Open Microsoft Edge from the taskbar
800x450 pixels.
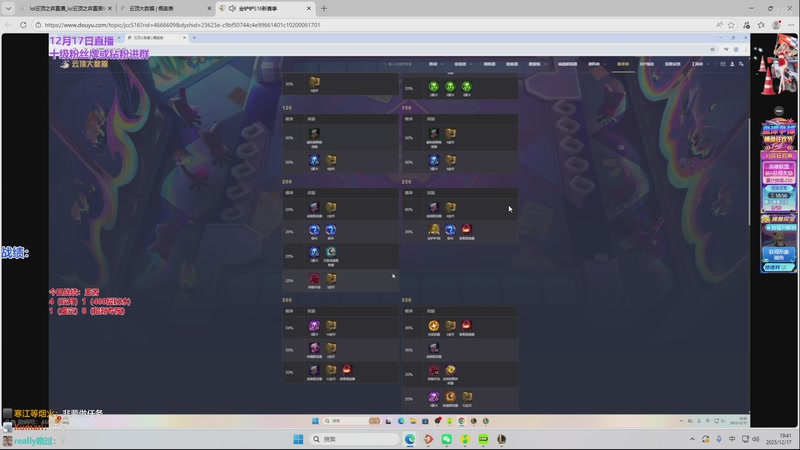[x=410, y=439]
